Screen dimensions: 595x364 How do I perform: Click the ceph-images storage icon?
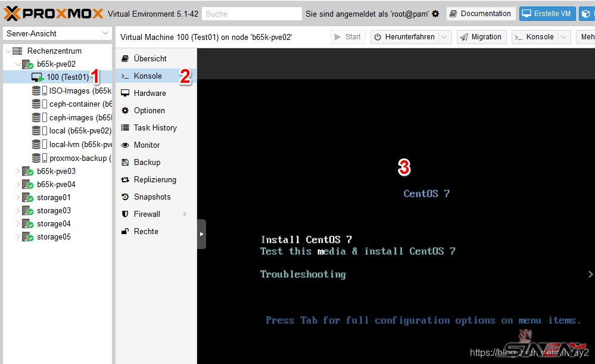click(39, 118)
